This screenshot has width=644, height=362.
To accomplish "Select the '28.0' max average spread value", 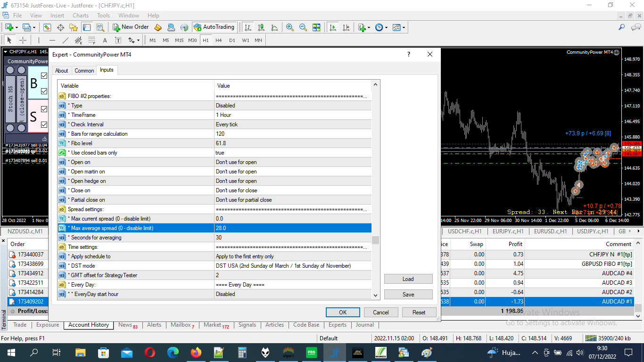I will pos(293,228).
